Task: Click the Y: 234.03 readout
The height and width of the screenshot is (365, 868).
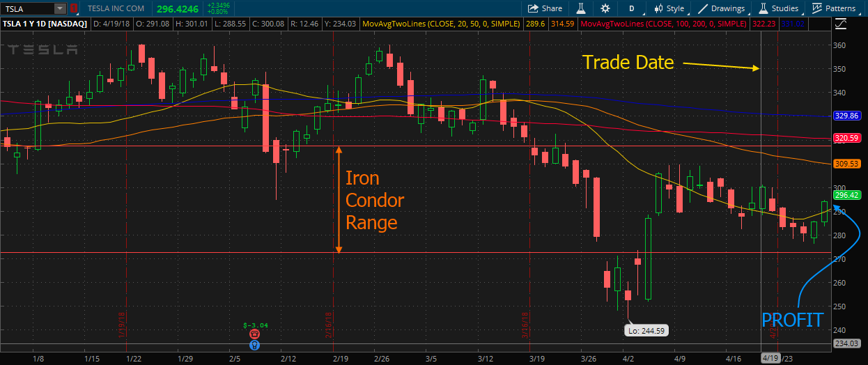Action: pos(341,24)
